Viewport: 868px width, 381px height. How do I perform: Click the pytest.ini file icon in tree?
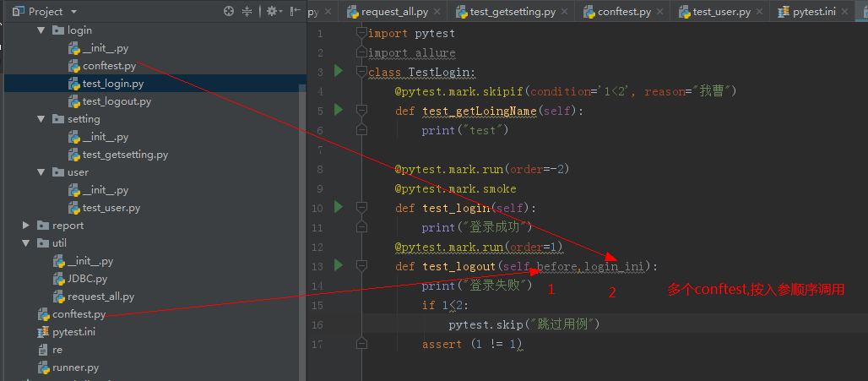tap(43, 332)
